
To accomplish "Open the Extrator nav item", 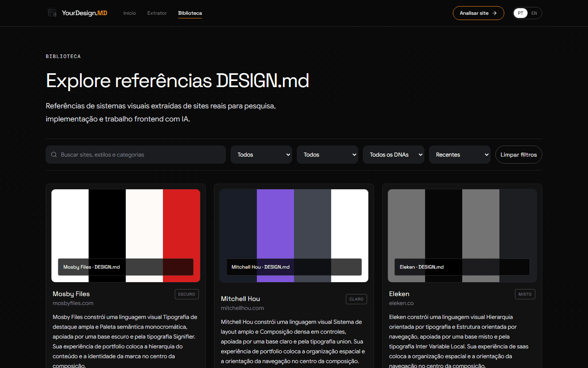I will tap(157, 13).
